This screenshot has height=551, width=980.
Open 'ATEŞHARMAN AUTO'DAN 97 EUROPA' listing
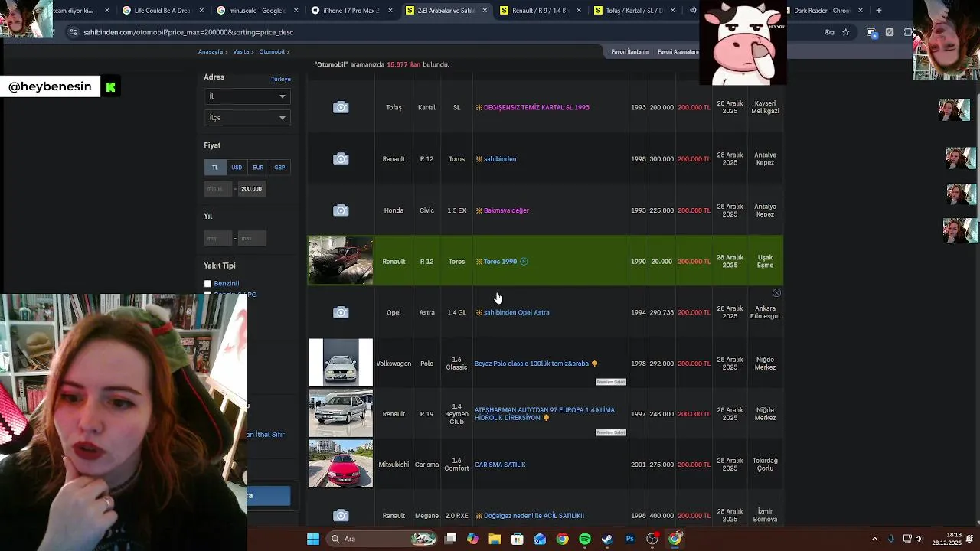coord(544,414)
